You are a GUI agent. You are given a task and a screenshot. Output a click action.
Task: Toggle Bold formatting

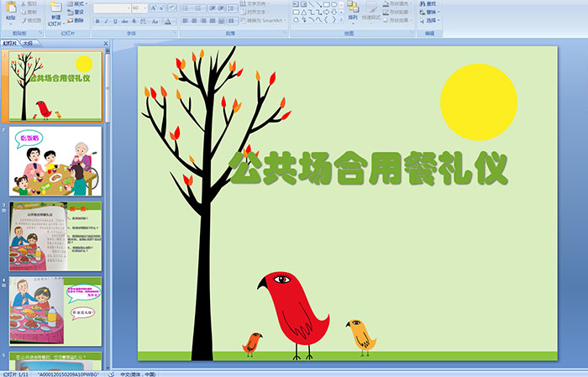(x=97, y=20)
